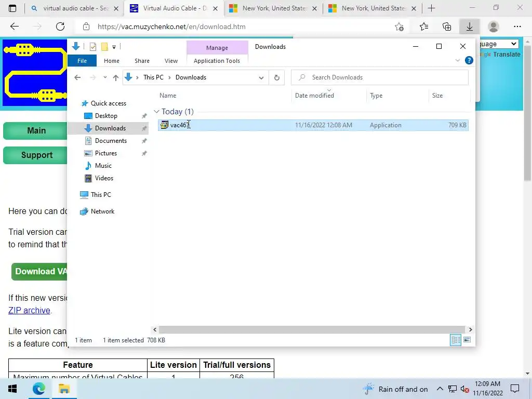Screen dimensions: 532x399
Task: Select This PC in navigation pane
Action: 101,195
